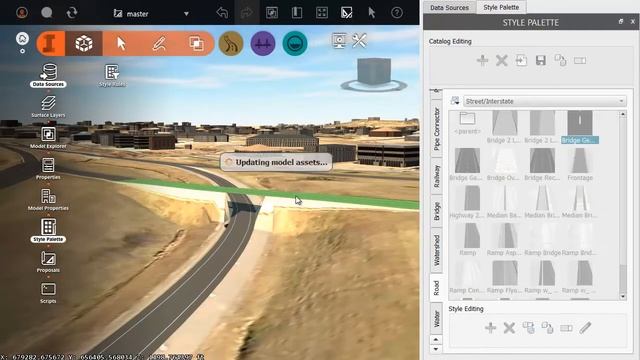Open the Street/Interstate catalog dropdown

[544, 101]
